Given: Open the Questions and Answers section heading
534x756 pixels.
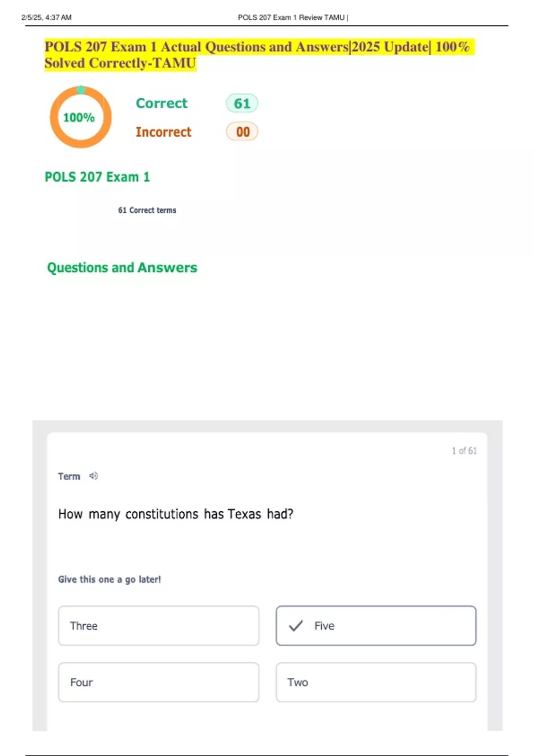Looking at the screenshot, I should [122, 268].
